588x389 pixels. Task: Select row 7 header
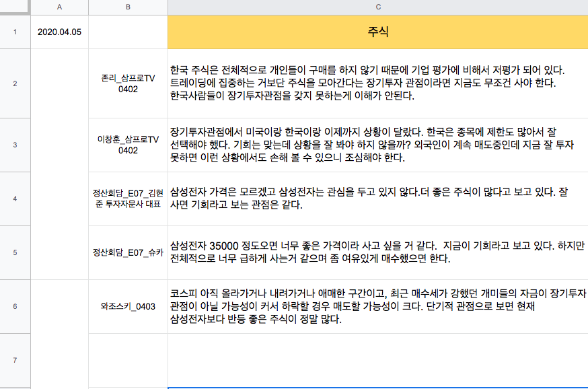click(15, 360)
